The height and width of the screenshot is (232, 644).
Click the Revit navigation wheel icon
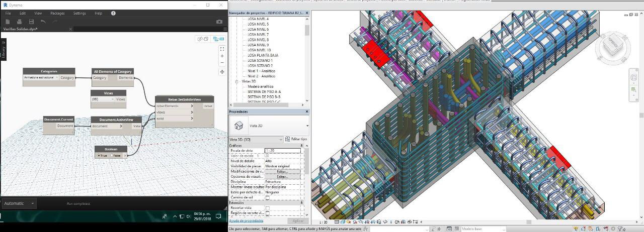[x=634, y=77]
